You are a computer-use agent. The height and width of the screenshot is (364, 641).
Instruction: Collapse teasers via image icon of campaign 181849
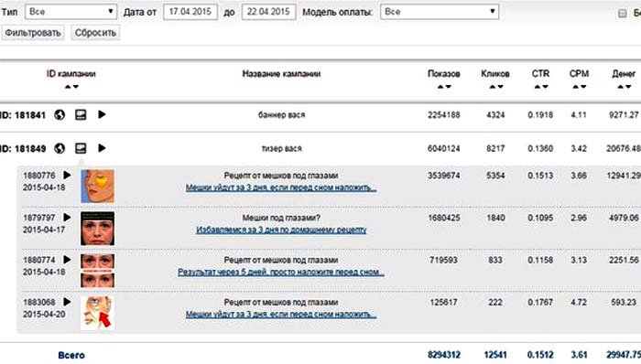(81, 148)
